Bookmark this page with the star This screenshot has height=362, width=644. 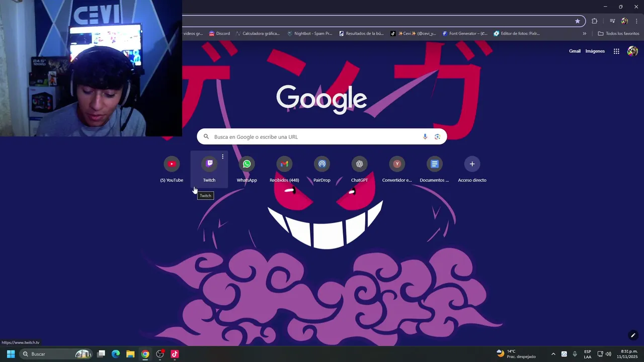tap(578, 21)
